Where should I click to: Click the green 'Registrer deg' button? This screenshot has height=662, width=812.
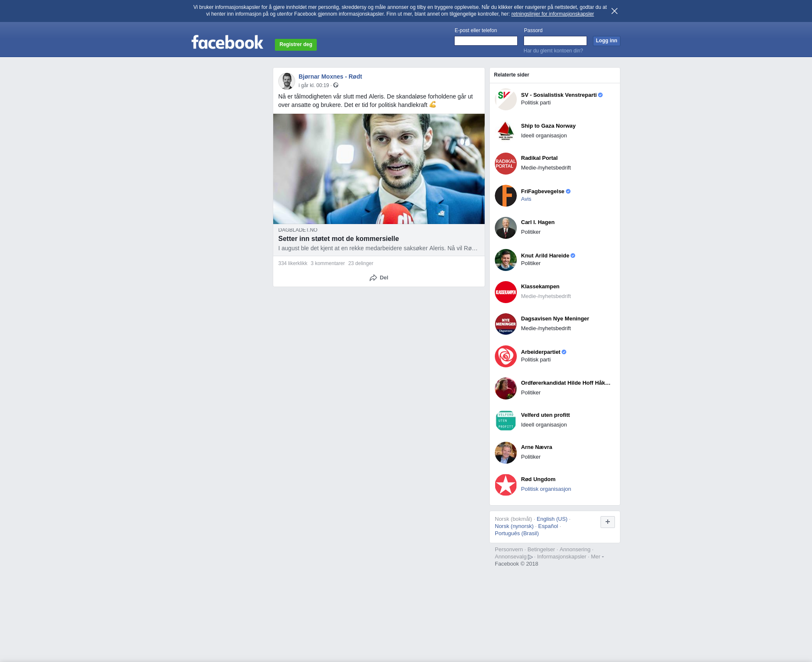coord(296,44)
